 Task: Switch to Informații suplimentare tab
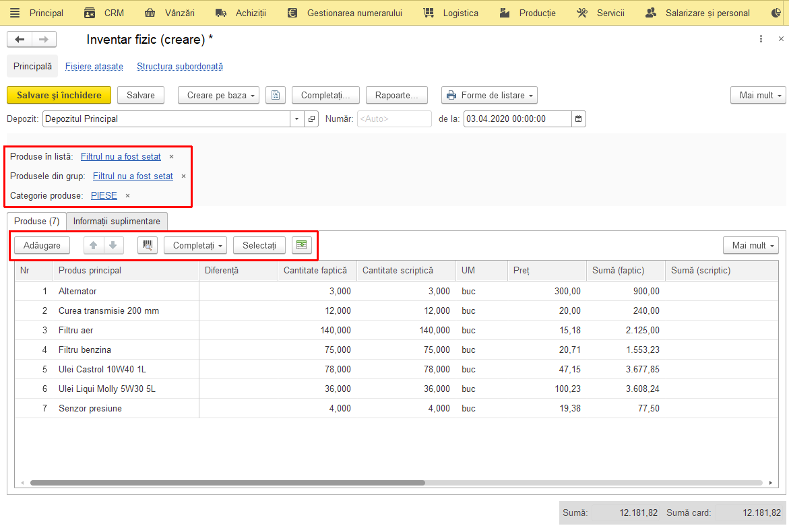(x=117, y=222)
